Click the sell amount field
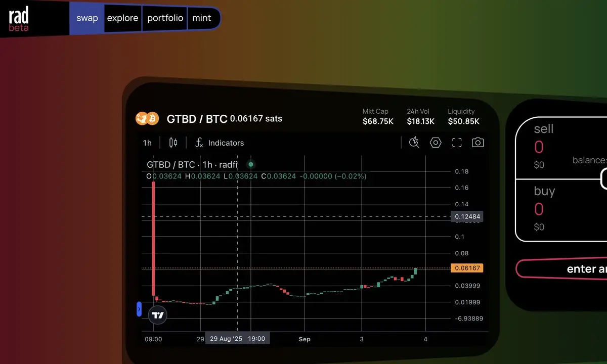 click(539, 147)
